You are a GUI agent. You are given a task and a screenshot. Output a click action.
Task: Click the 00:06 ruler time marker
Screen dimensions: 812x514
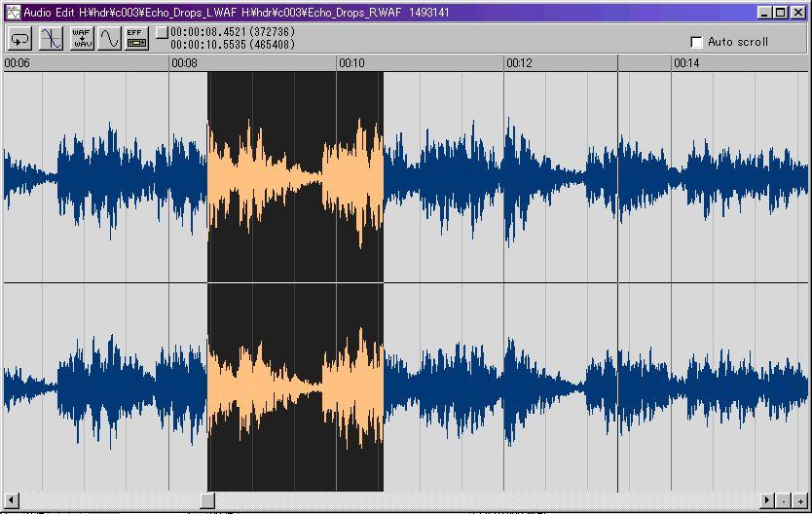pyautogui.click(x=17, y=63)
